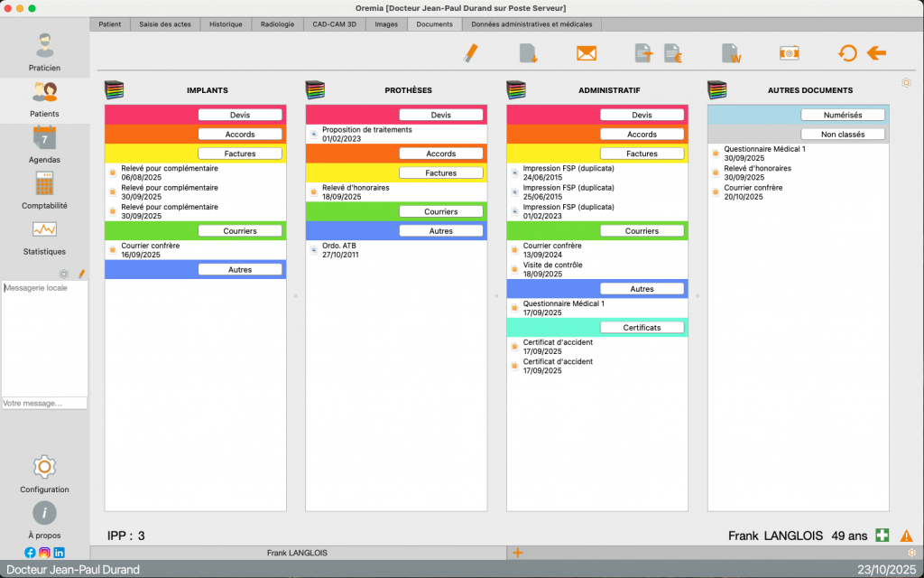Screen dimensions: 924x578
Task: Click the orange warning triangle alert icon
Action: (x=906, y=536)
